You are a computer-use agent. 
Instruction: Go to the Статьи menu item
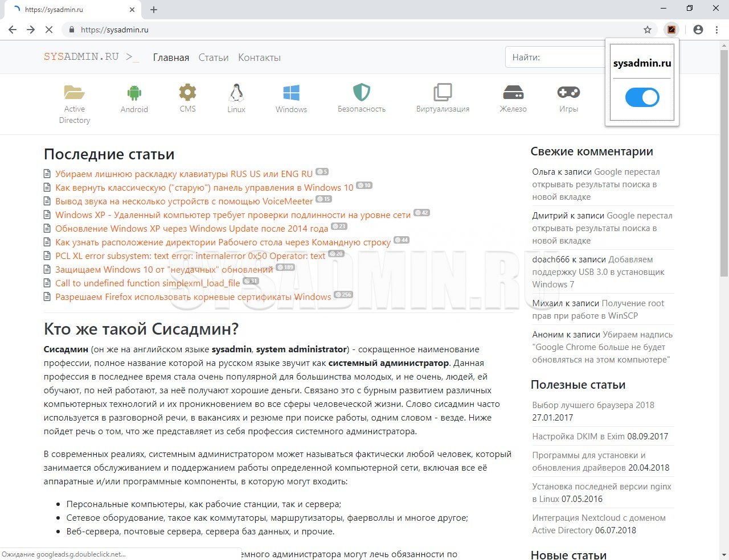click(214, 57)
